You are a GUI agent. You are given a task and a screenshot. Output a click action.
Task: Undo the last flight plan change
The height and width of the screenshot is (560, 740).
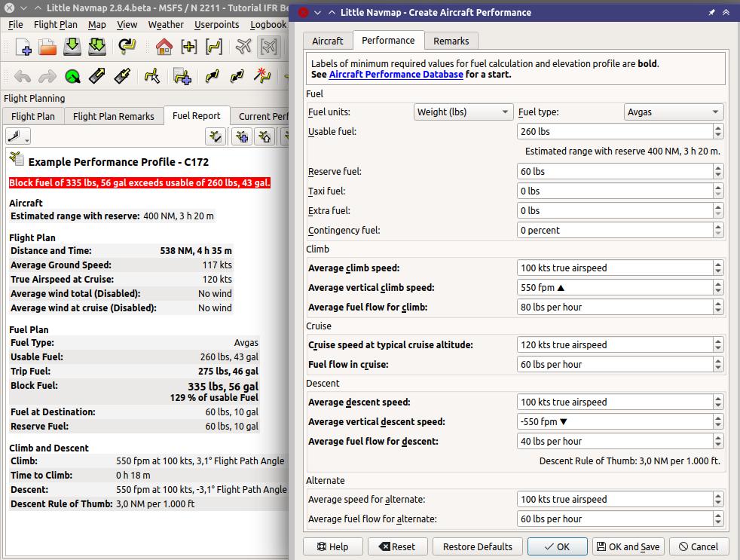[23, 76]
